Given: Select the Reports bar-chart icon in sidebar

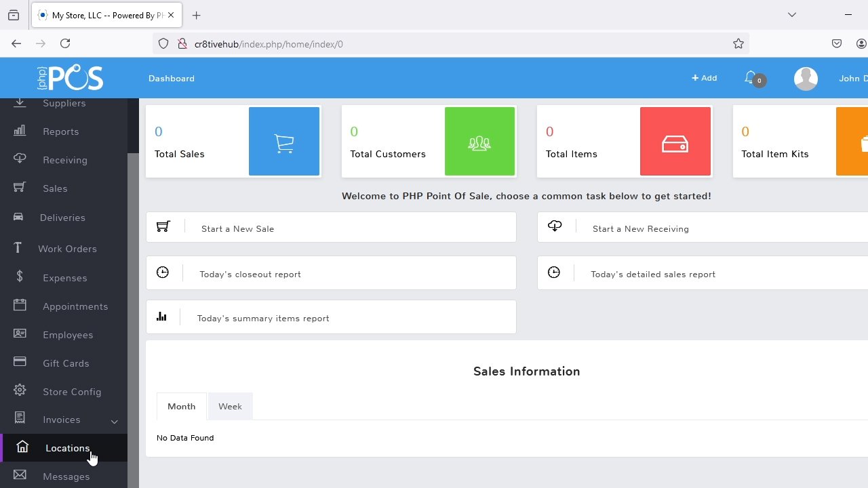Looking at the screenshot, I should pyautogui.click(x=20, y=130).
